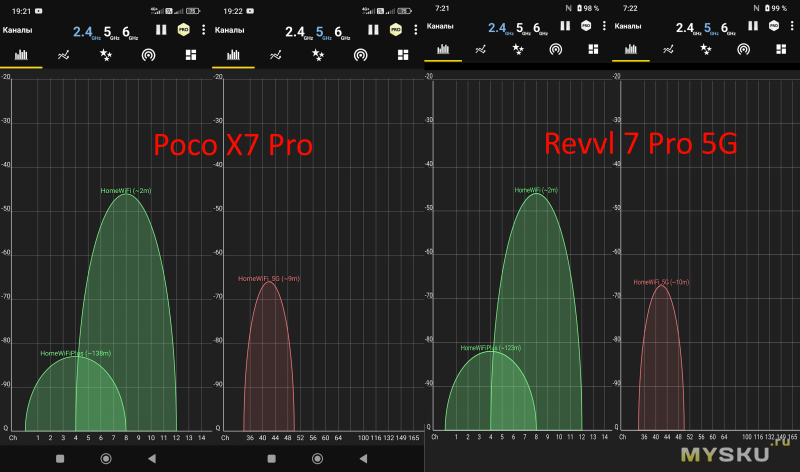The image size is (800, 472).
Task: Select 6 GHz band in 19:21 screenshot
Action: click(x=130, y=33)
